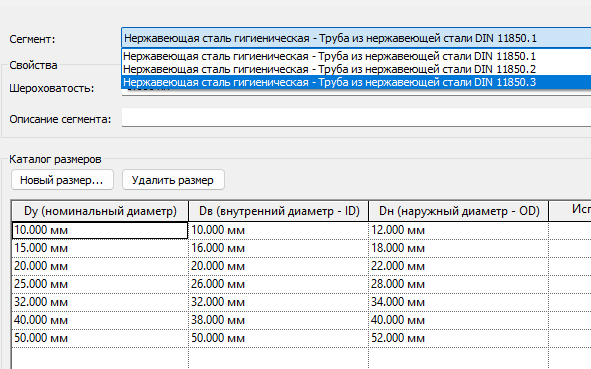Select nominal diameter cell 15.000 мм

pos(100,248)
